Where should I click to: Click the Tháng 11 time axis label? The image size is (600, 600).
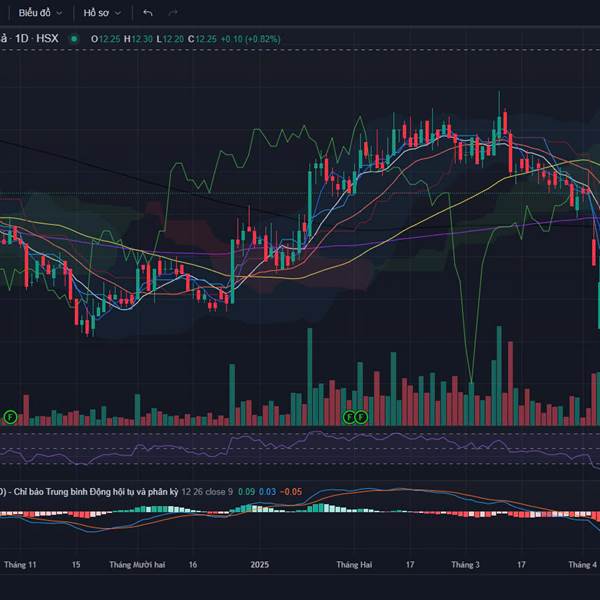click(20, 565)
